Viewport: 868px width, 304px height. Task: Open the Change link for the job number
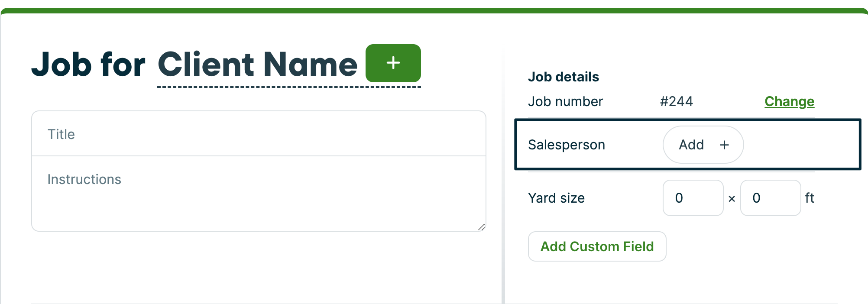789,102
